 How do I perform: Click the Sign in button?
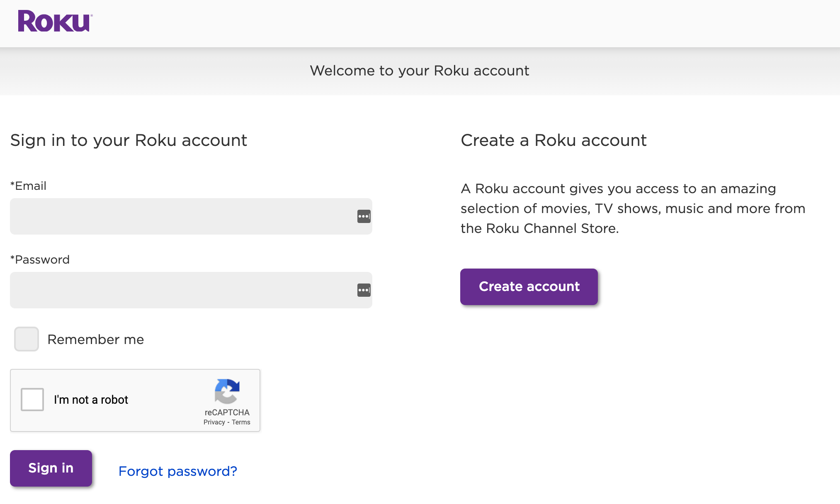pos(51,468)
